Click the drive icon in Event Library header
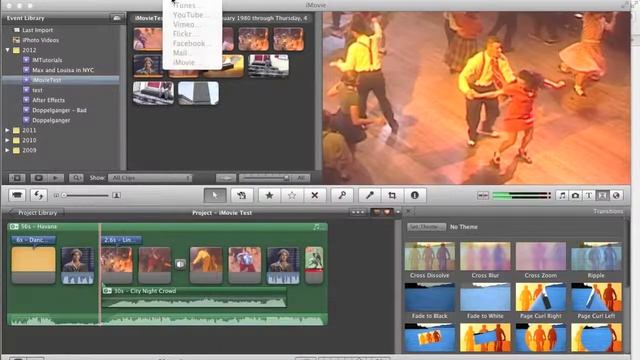 [117, 18]
